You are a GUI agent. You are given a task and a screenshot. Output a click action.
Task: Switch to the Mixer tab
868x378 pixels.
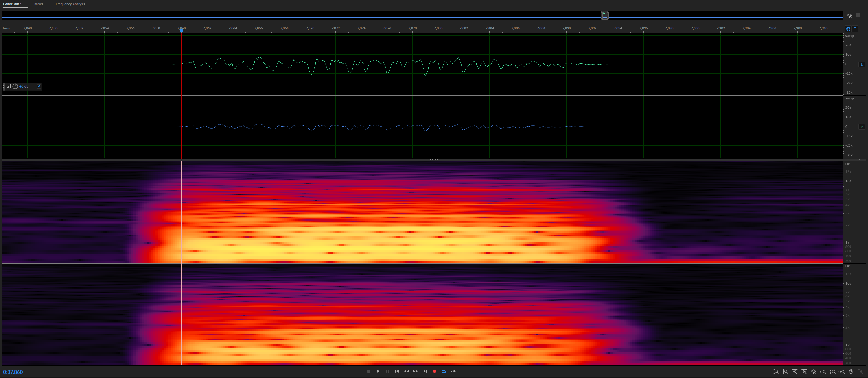pos(39,4)
